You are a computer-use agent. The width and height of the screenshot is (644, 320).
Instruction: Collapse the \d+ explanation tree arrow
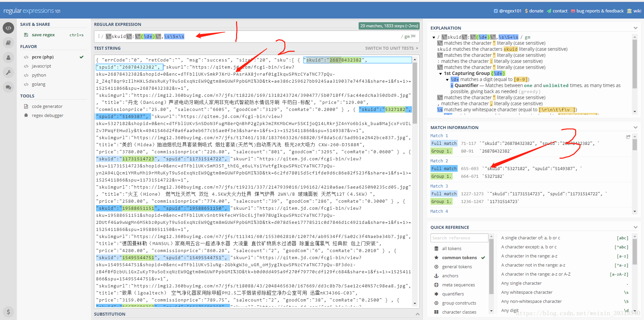click(x=447, y=80)
